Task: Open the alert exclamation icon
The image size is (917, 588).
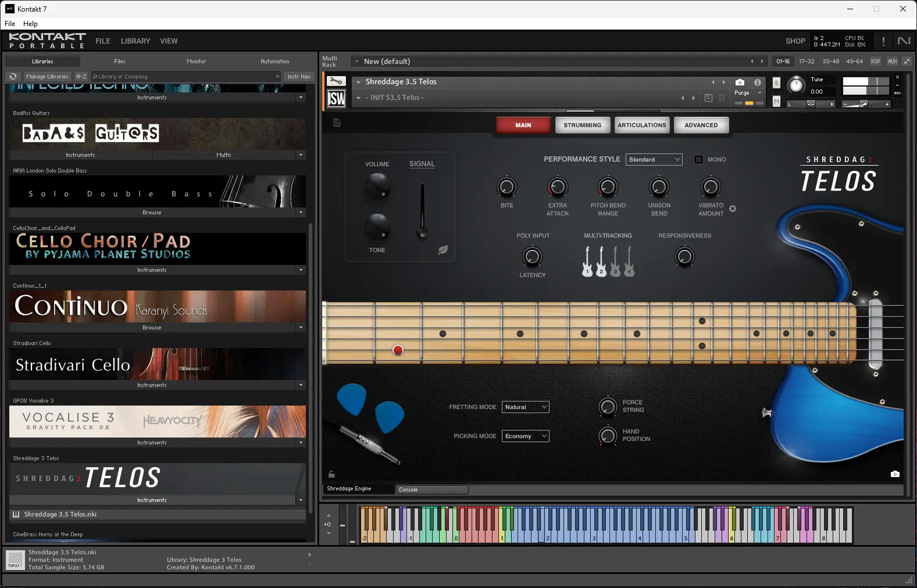Action: click(x=883, y=41)
